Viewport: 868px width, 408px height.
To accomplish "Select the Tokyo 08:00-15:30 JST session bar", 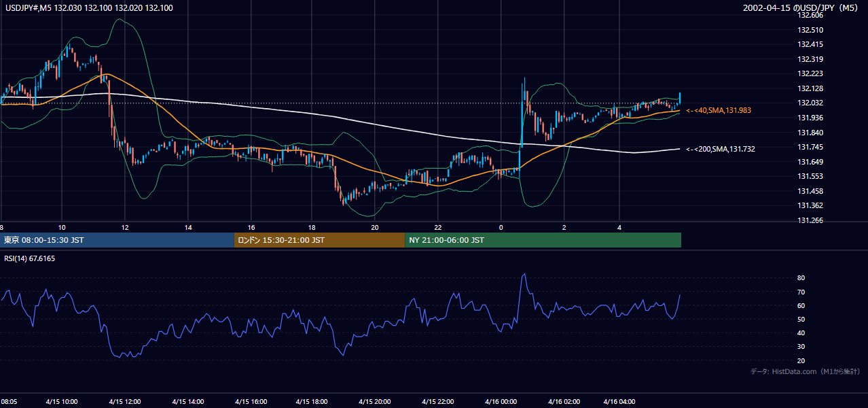I will (117, 240).
